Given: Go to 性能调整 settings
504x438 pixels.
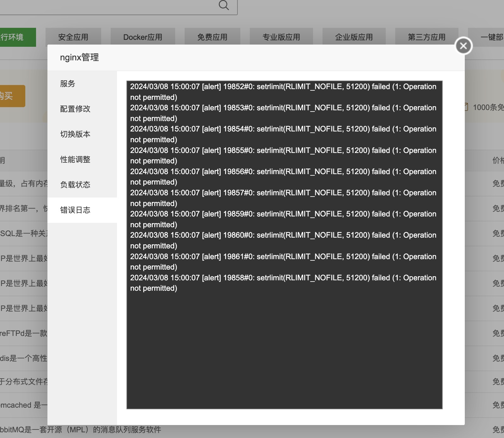Looking at the screenshot, I should pos(82,160).
